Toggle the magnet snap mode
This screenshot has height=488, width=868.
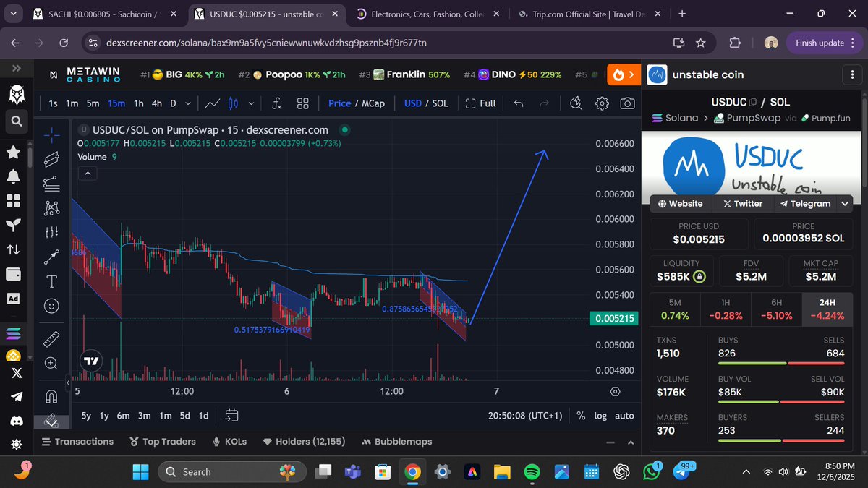(52, 395)
